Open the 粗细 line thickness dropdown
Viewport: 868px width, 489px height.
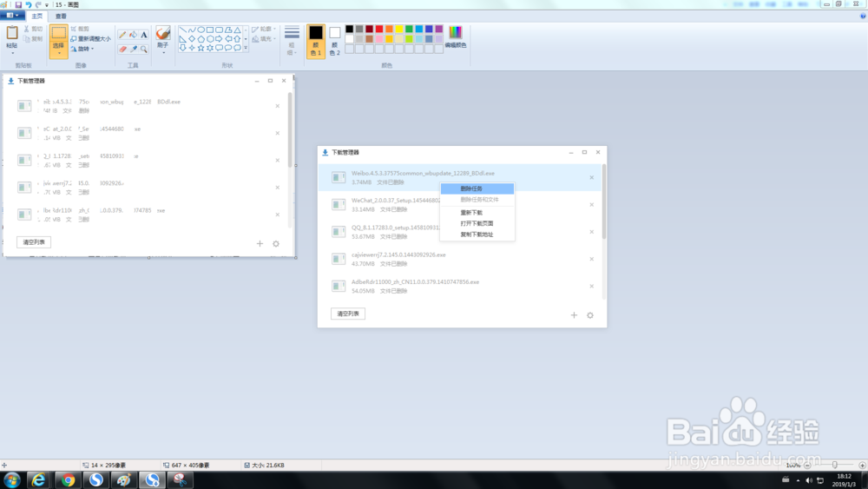point(292,41)
